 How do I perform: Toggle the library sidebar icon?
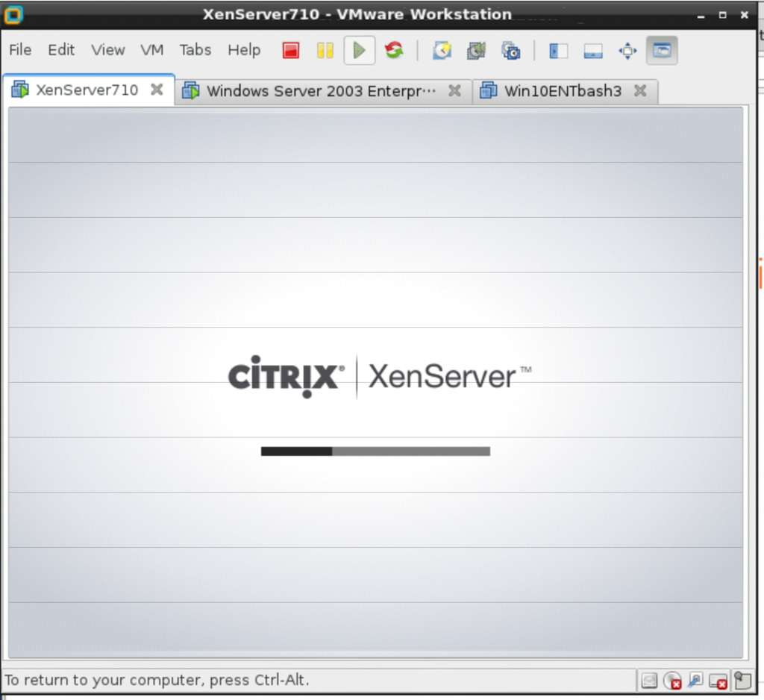pos(558,50)
